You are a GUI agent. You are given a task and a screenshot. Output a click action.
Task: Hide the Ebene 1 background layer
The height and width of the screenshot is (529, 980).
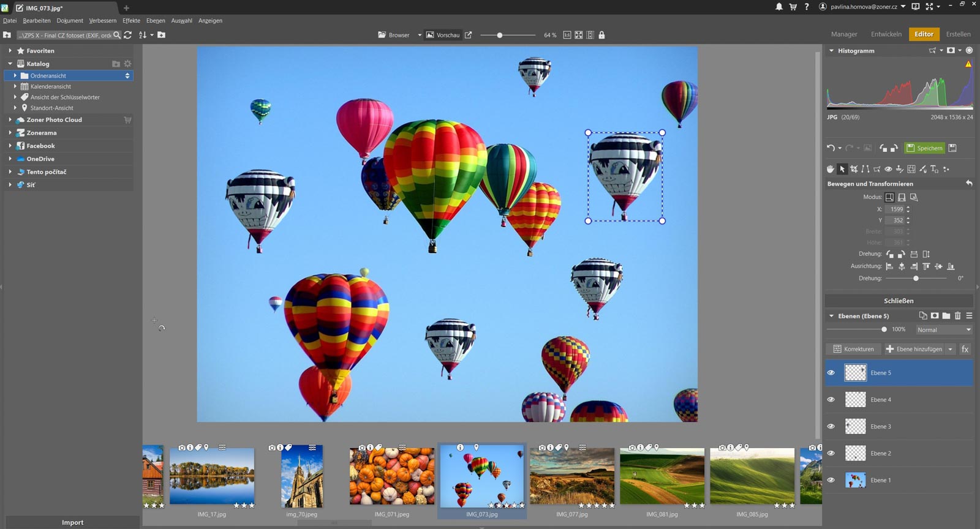click(x=831, y=480)
